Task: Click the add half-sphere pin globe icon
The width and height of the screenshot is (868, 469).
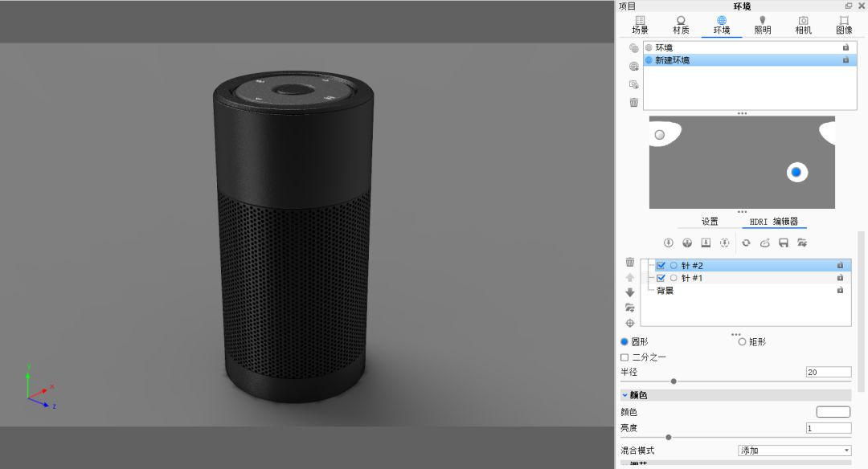Action: [x=687, y=243]
